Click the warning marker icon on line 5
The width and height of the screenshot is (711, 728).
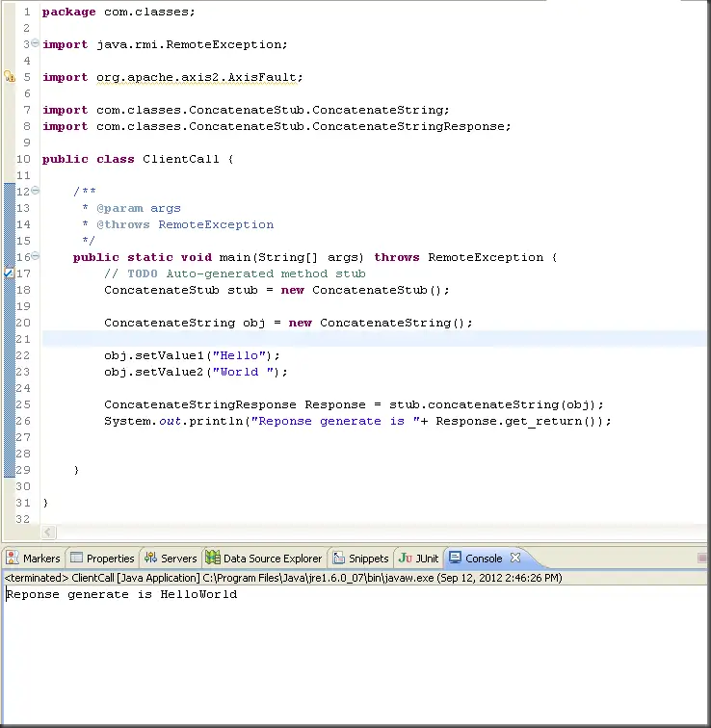[x=10, y=77]
